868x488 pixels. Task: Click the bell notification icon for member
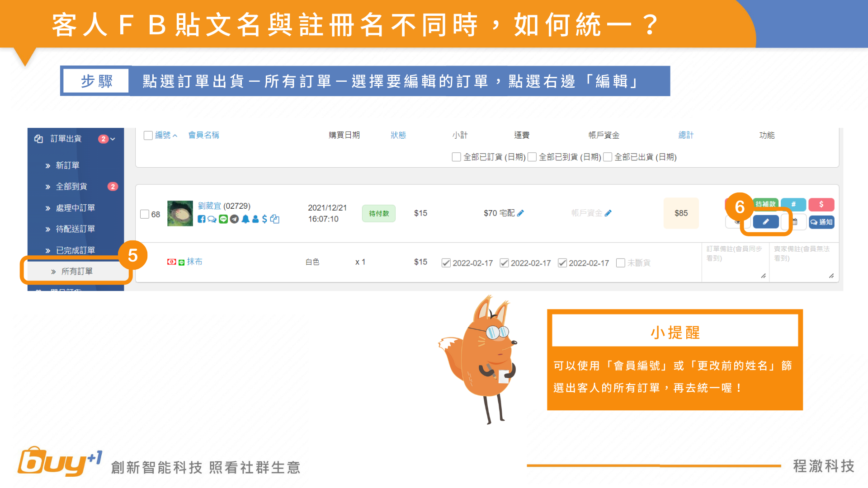click(x=245, y=219)
